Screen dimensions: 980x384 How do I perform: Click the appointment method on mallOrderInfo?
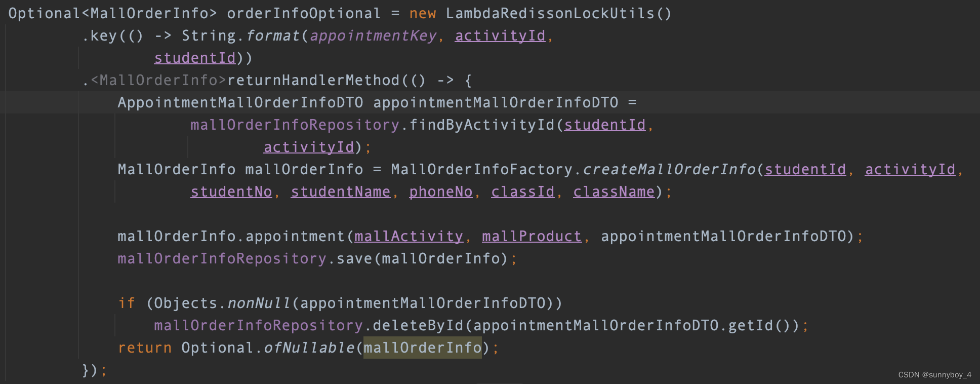click(x=295, y=236)
